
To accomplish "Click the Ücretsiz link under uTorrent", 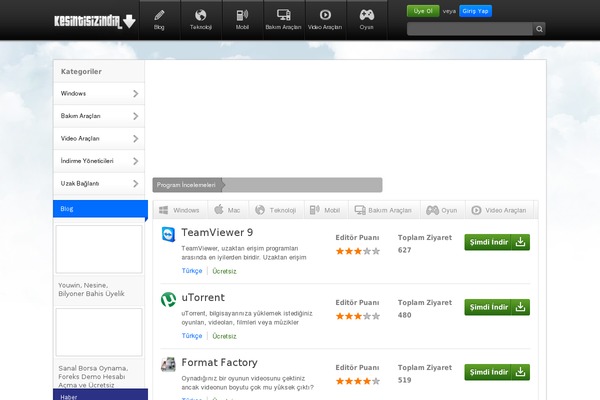I will (224, 336).
